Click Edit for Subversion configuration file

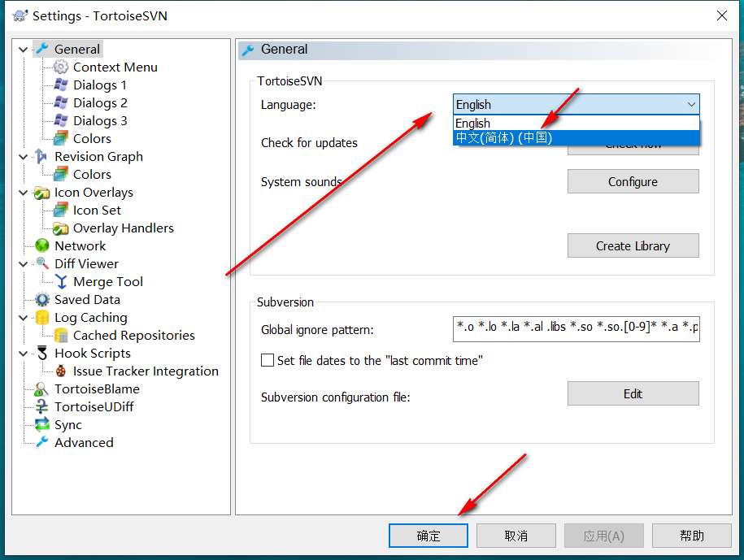[x=633, y=393]
